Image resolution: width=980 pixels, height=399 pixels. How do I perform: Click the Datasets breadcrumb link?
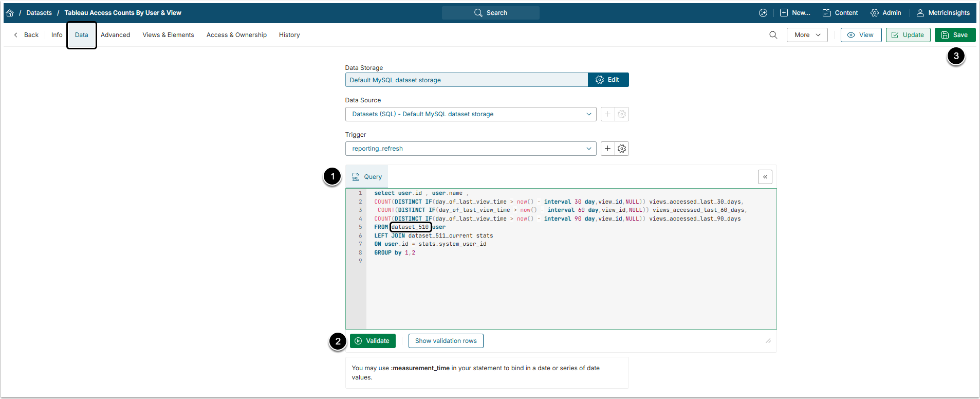click(39, 13)
